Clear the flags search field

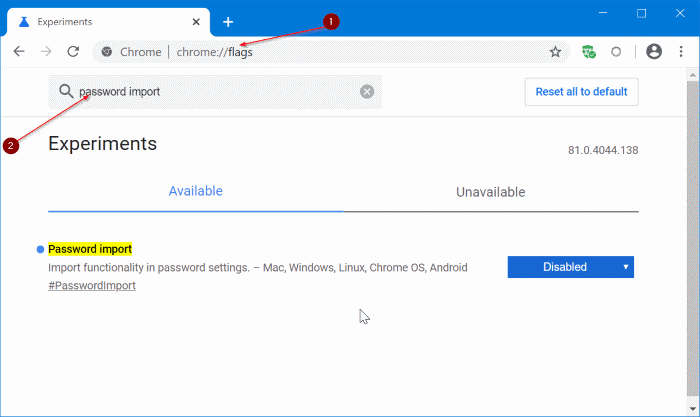(367, 92)
